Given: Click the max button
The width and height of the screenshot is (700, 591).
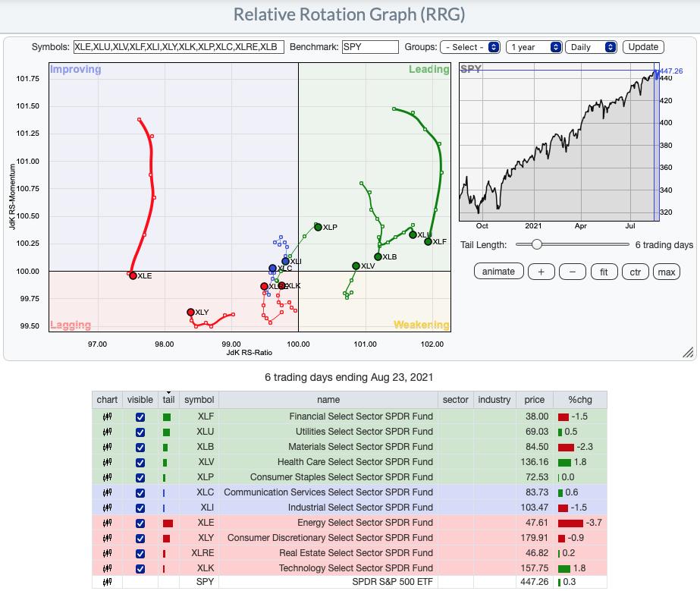Looking at the screenshot, I should pyautogui.click(x=667, y=272).
